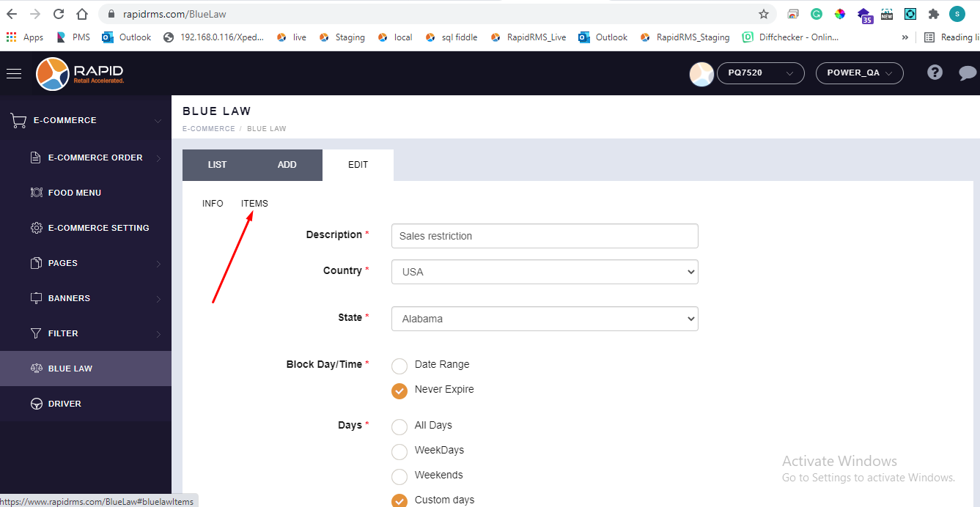Image resolution: width=980 pixels, height=507 pixels.
Task: Open the Country dropdown
Action: [544, 272]
